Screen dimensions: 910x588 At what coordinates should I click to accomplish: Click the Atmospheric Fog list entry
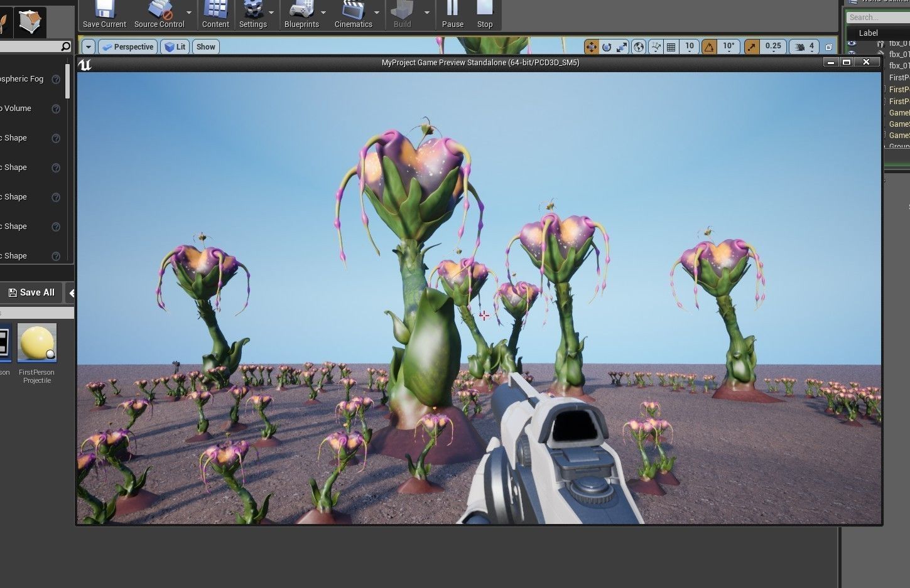[21, 79]
